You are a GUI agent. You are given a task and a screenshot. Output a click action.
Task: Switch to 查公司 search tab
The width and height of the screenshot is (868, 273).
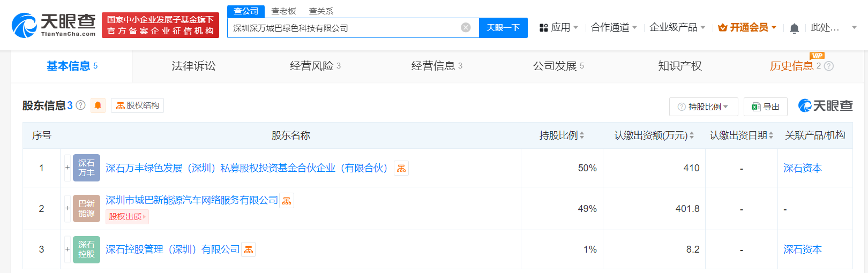click(x=246, y=11)
